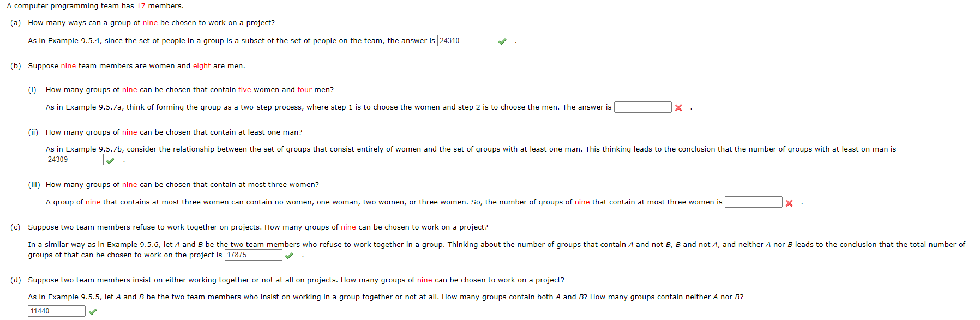Screen dimensions: 980x320
Task: Click the answer field containing 24310
Action: 466,41
